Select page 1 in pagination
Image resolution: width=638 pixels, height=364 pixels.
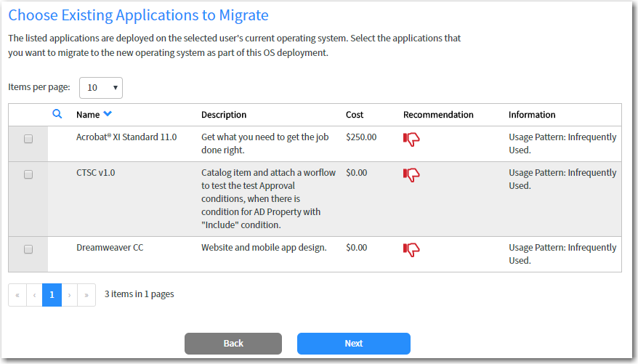click(52, 295)
